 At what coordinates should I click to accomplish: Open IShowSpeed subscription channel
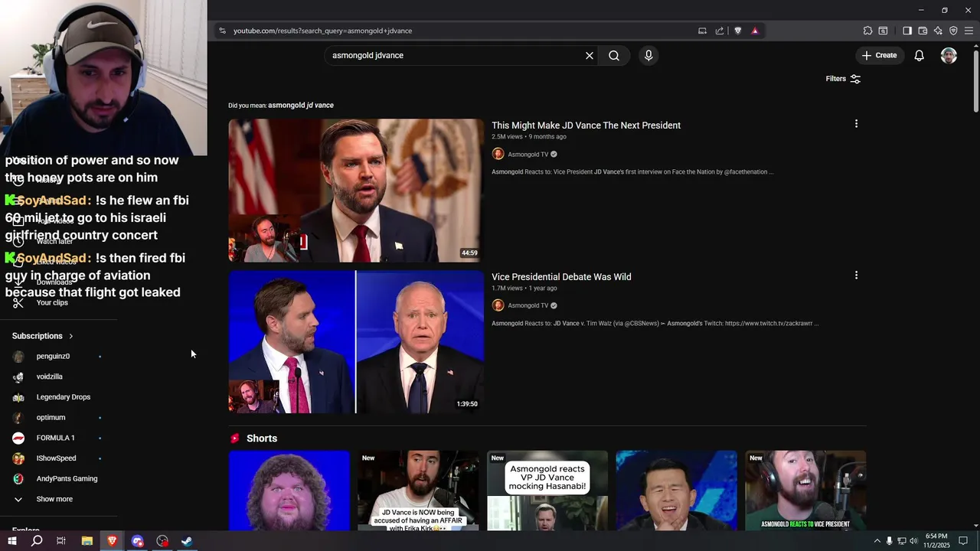(x=58, y=458)
